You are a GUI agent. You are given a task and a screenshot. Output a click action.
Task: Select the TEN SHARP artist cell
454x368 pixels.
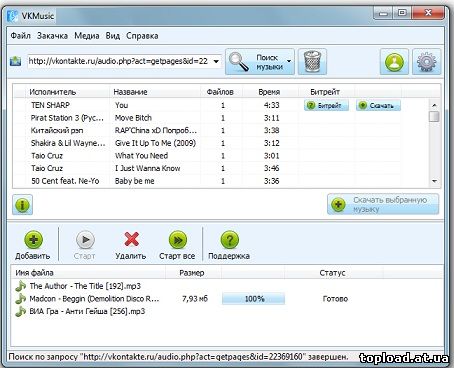50,105
